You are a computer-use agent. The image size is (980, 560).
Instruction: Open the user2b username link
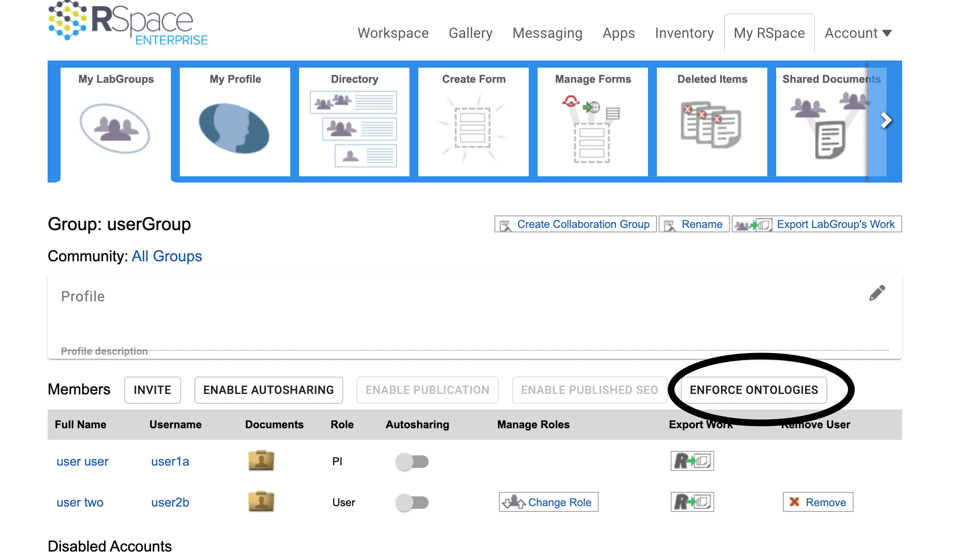pyautogui.click(x=170, y=503)
